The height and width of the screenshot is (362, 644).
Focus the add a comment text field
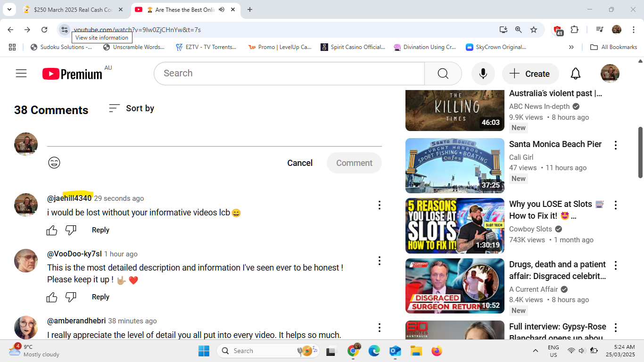point(215,140)
